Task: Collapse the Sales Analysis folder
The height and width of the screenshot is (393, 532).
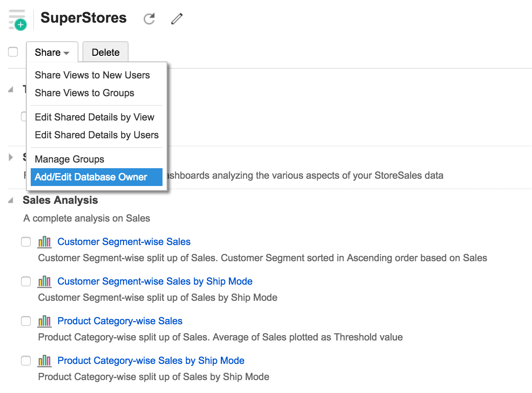Action: [x=11, y=200]
